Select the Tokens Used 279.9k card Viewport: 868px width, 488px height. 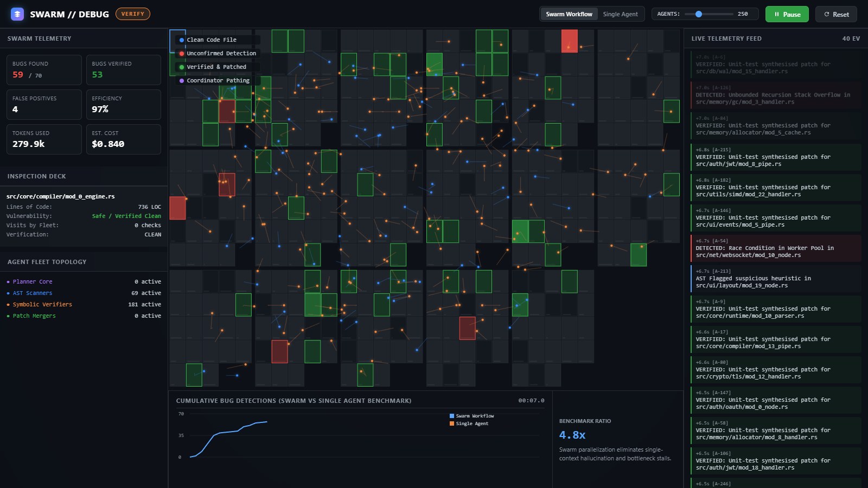tap(44, 139)
